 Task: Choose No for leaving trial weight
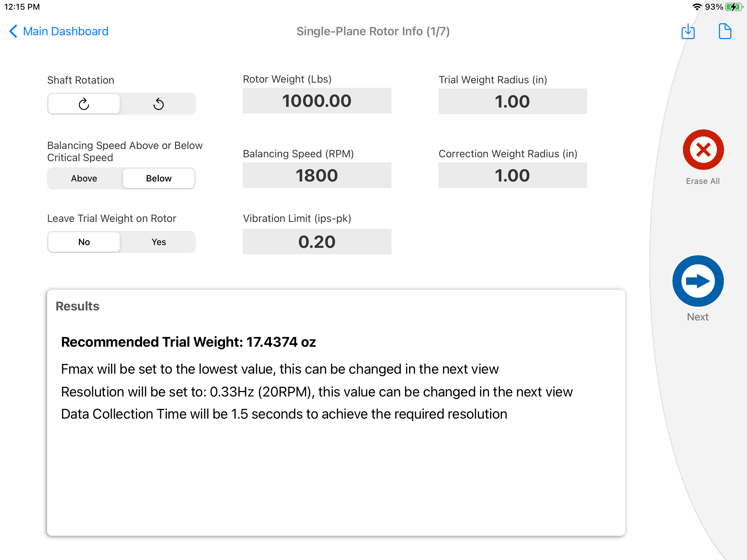coord(84,242)
